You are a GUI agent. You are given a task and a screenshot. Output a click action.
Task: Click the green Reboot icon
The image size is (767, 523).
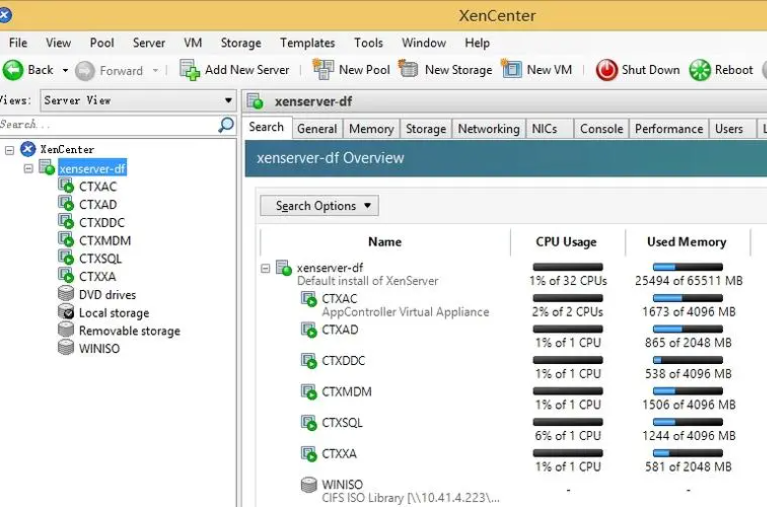tap(700, 70)
